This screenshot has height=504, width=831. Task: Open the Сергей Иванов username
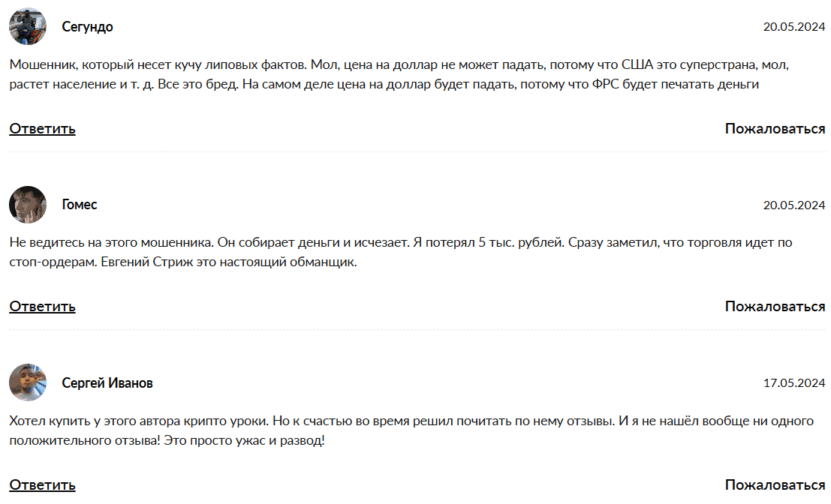(107, 383)
